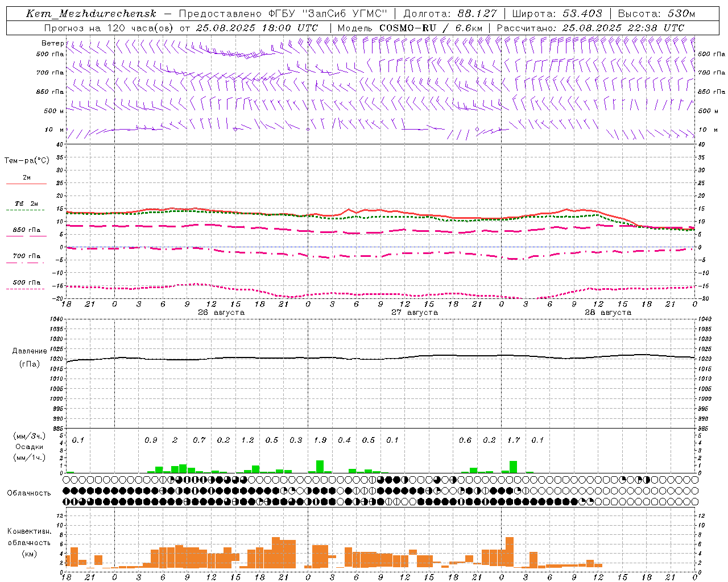Click the 0.9 precipitation amount

tap(151, 440)
